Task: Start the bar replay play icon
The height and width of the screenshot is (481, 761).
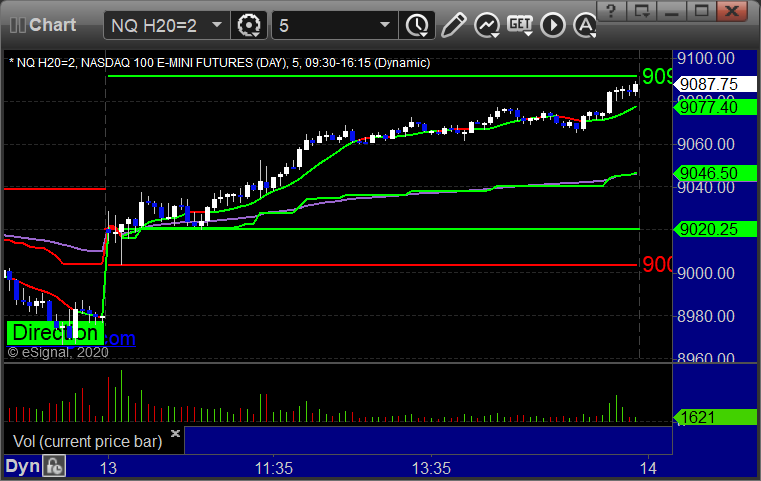Action: (x=553, y=25)
